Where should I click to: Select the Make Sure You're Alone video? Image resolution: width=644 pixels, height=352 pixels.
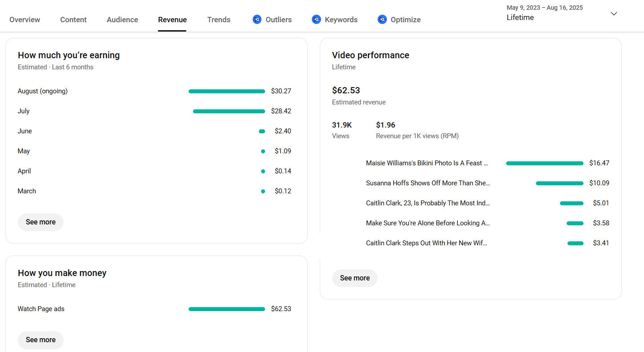coord(427,223)
